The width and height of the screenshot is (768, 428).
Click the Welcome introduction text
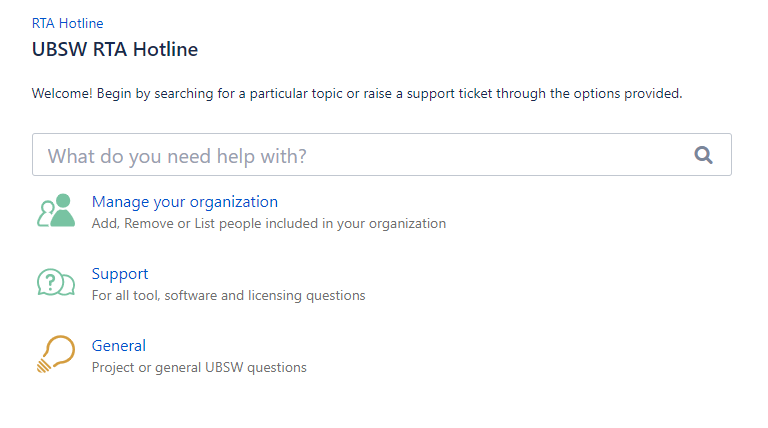pos(357,94)
